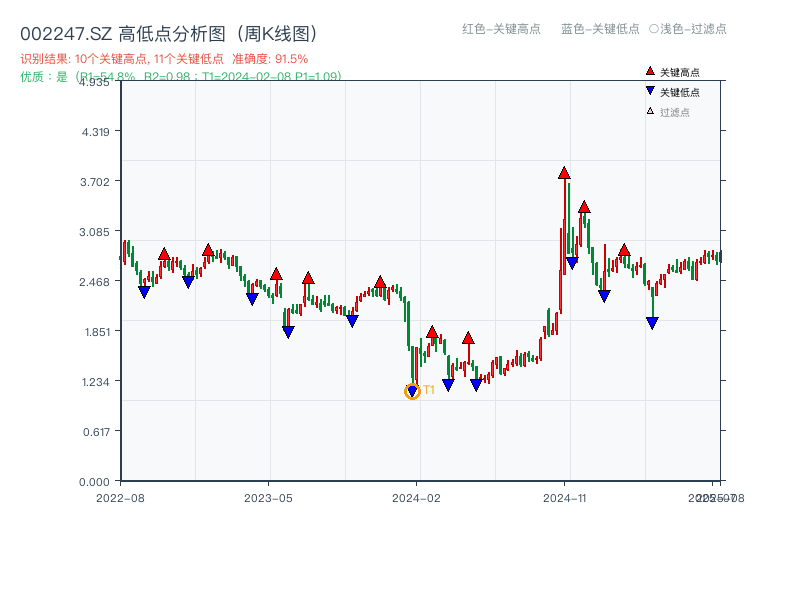800x600 pixels.
Task: Click the 2023-05 date label on x-axis
Action: pos(268,497)
